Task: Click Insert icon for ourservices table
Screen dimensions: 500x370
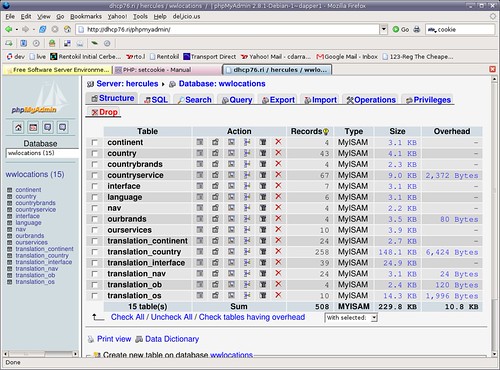Action: pyautogui.click(x=247, y=230)
